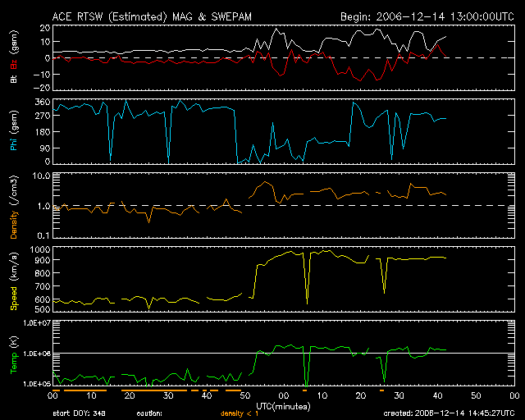The image size is (525, 420).
Task: Click the "1.0E+05" tick on the Temp axis
Action: click(37, 384)
